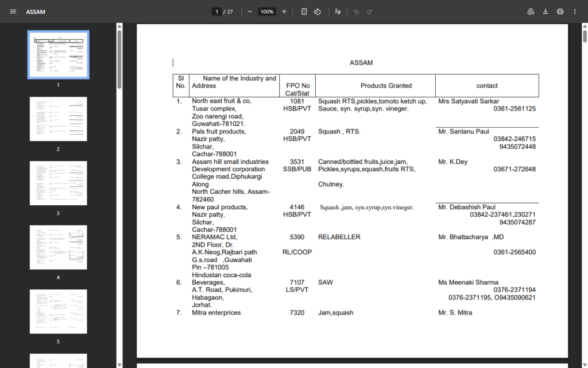The width and height of the screenshot is (588, 368).
Task: Click the undo arrow icon
Action: (x=356, y=11)
